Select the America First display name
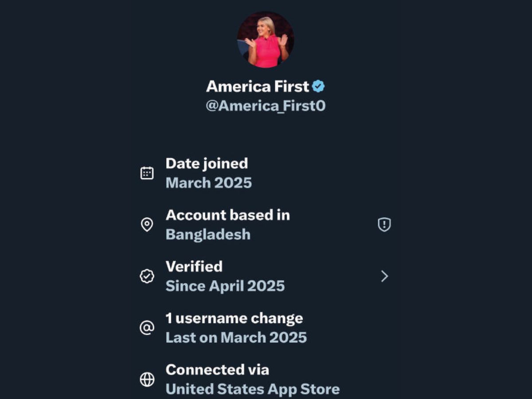 coord(258,86)
